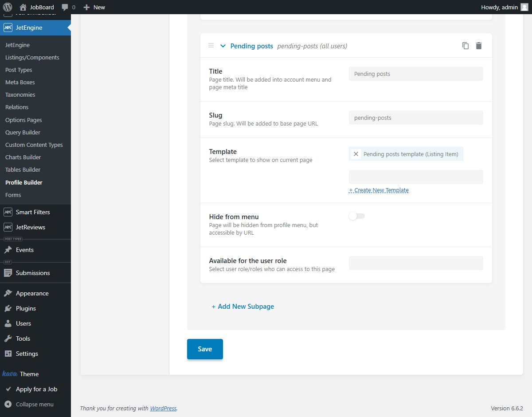Open comments bubble in admin bar
Viewport: 532px width, 417px height.
point(65,7)
